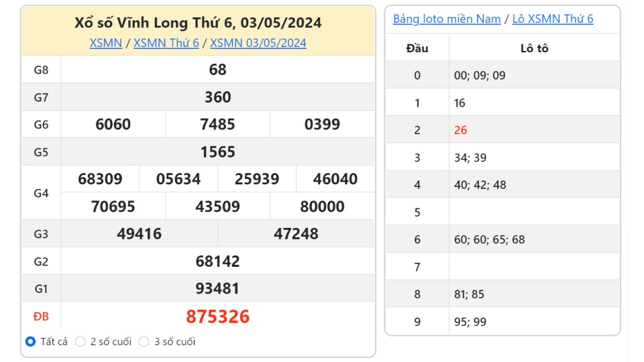Open the 'Lô XSMN Thứ 6' link

(x=553, y=19)
